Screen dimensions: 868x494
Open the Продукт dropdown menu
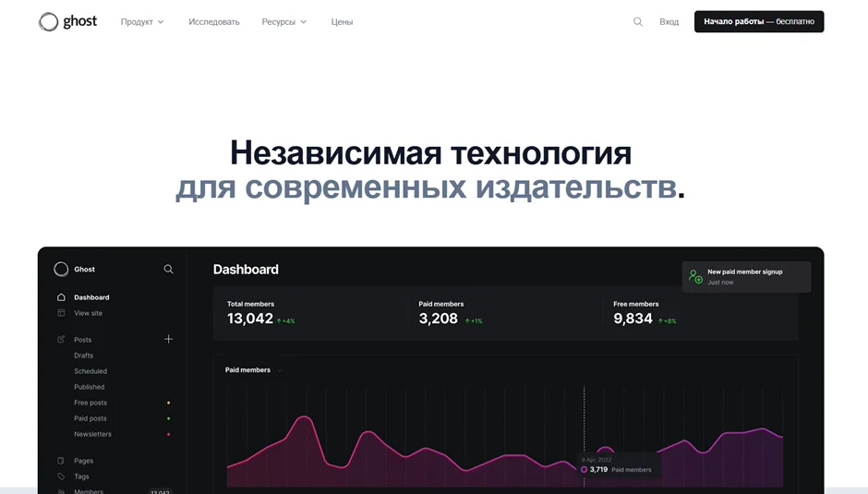[x=142, y=21]
